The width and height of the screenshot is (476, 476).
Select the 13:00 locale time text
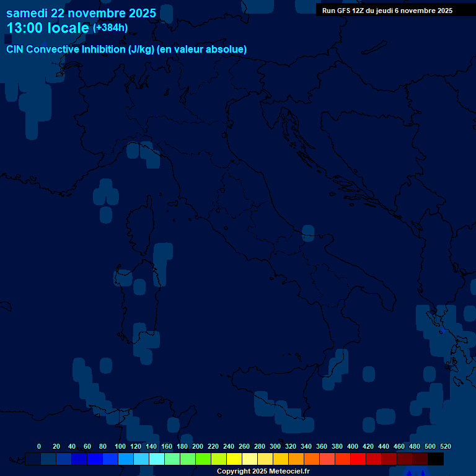pos(47,28)
